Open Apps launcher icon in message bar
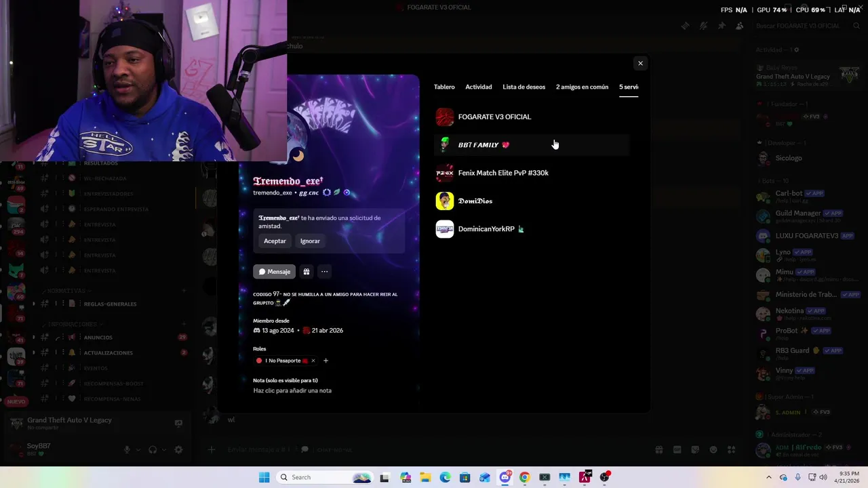Screen dimensions: 868x488 pos(732,449)
